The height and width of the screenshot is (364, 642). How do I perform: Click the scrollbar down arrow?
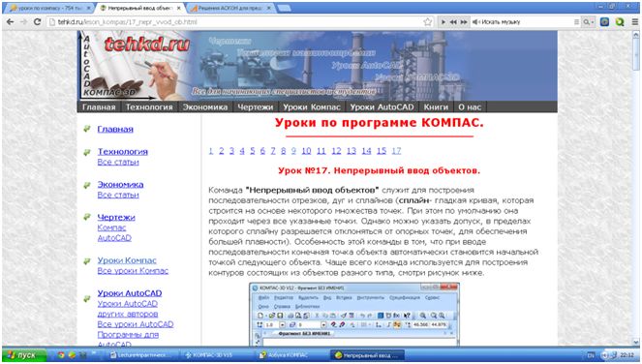tap(635, 343)
